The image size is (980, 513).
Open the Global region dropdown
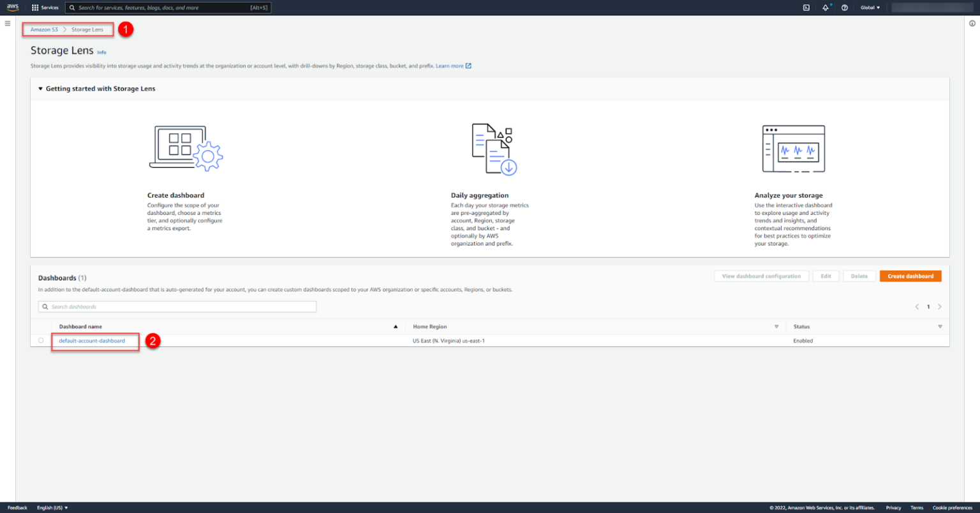[x=870, y=8]
